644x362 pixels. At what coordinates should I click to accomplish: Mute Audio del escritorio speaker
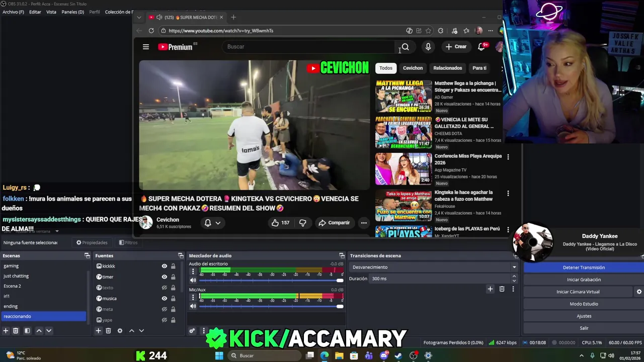coord(193,281)
